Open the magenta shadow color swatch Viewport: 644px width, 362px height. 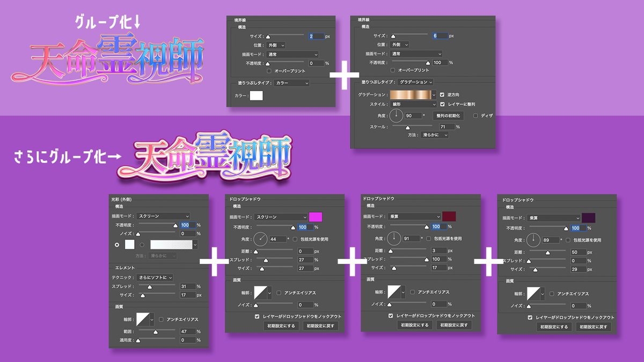[316, 217]
